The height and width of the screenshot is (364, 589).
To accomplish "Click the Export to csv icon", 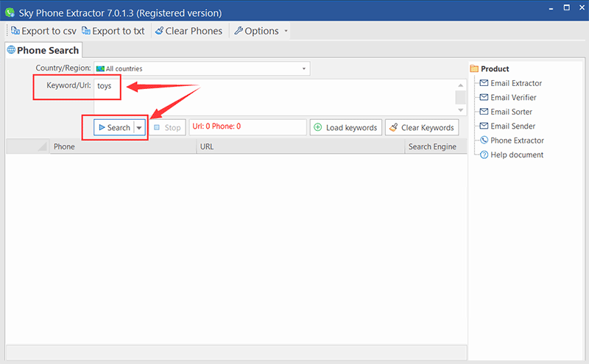I will click(x=15, y=31).
